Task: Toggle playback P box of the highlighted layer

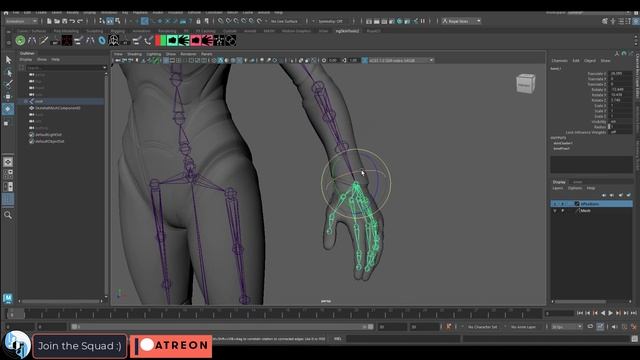Action: pyautogui.click(x=563, y=203)
